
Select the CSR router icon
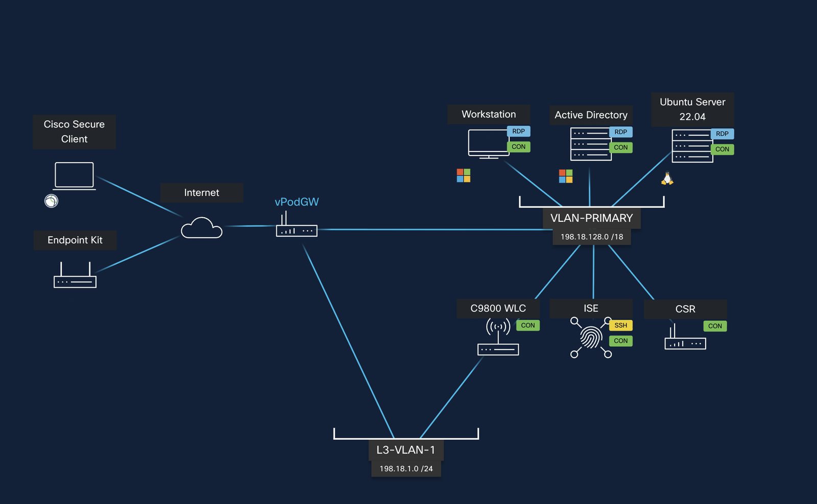click(685, 337)
